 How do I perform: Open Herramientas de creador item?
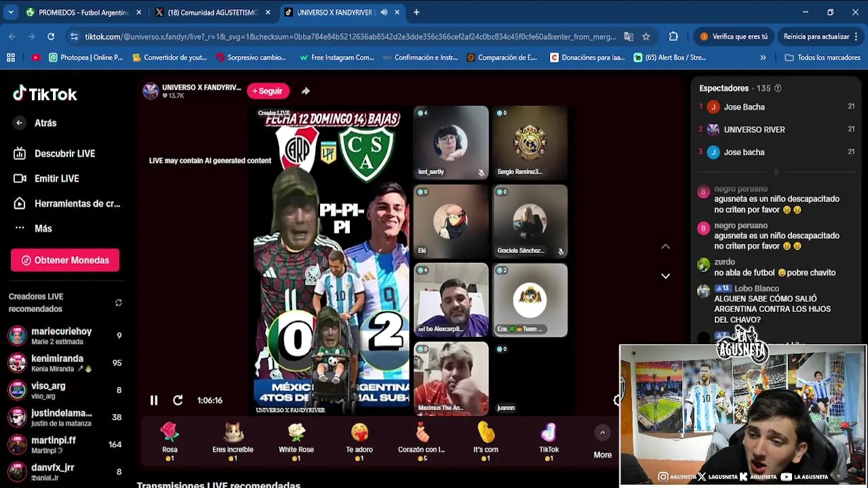click(66, 203)
